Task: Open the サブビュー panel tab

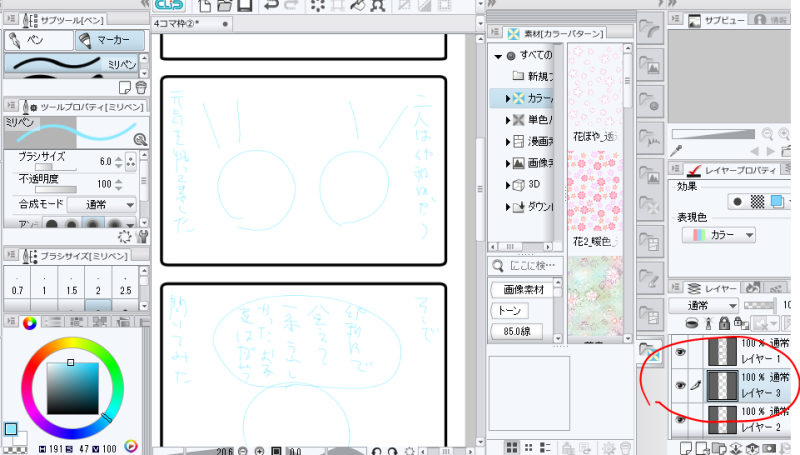Action: point(717,20)
